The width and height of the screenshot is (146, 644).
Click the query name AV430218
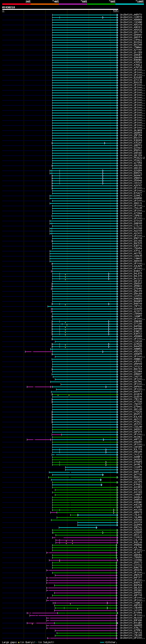point(8,8)
